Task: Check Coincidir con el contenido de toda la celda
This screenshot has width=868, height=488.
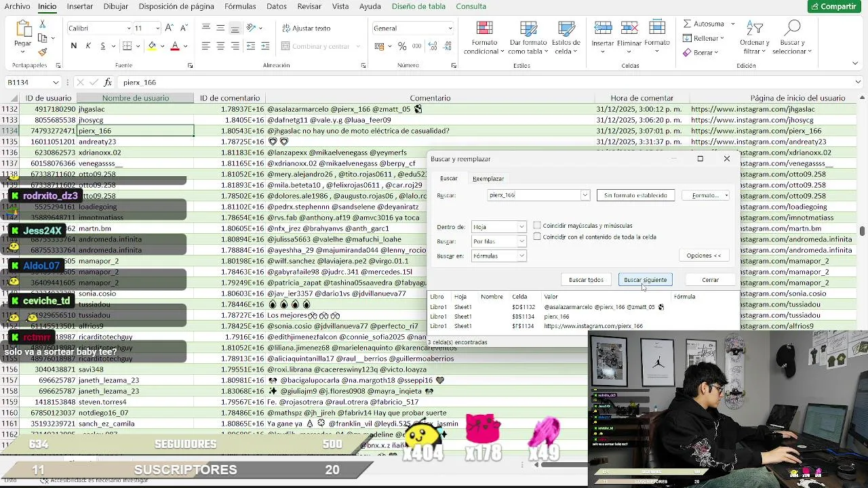Action: click(x=537, y=237)
